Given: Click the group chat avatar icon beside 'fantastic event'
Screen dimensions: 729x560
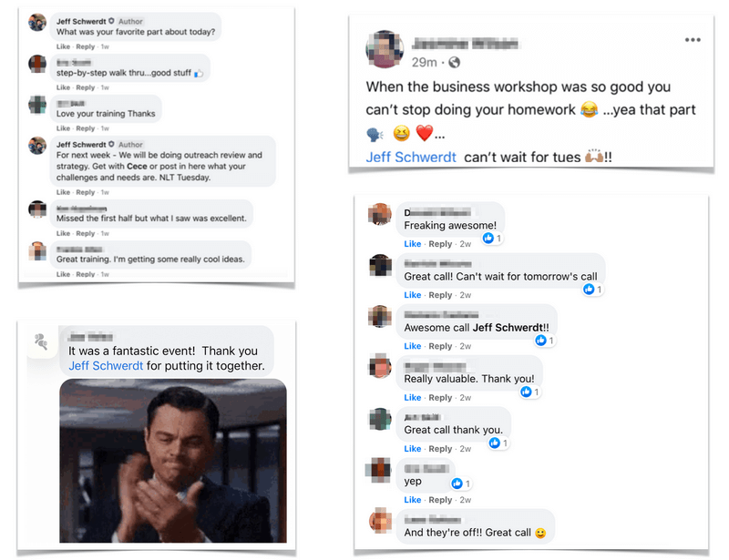Looking at the screenshot, I should 41,341.
